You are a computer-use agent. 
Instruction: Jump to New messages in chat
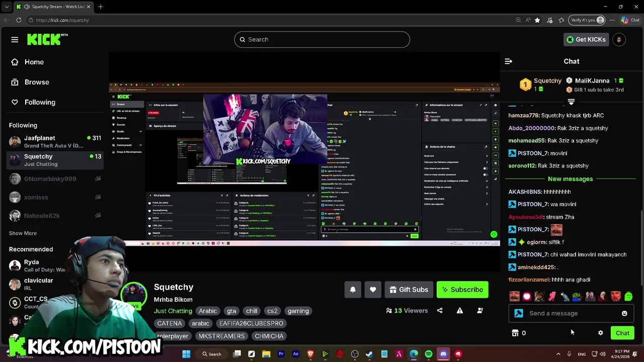[570, 179]
